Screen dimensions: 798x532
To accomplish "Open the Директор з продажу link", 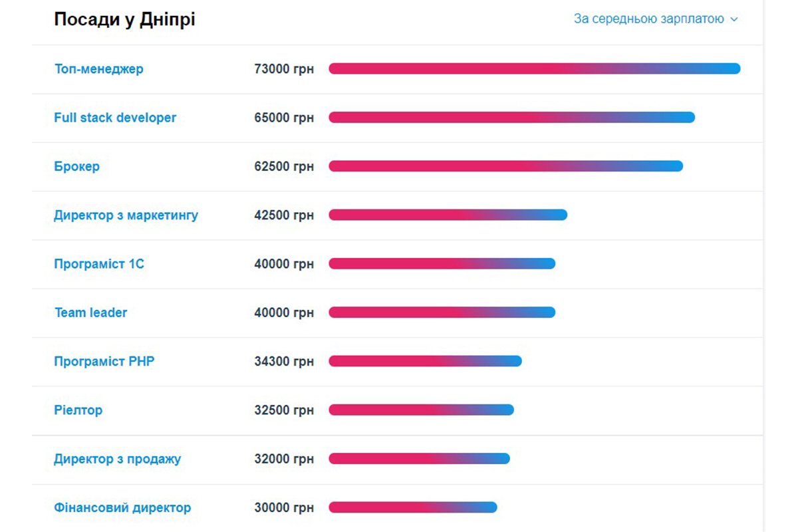I will pos(117,459).
